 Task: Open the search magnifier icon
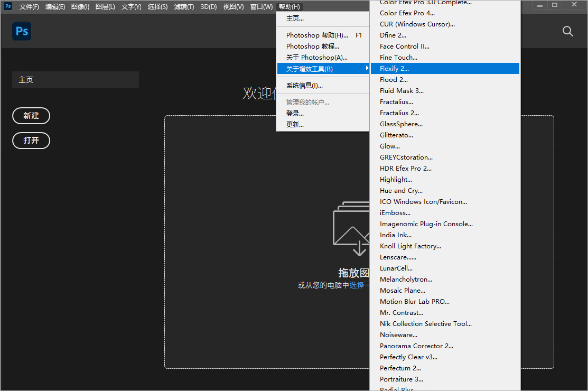click(568, 31)
